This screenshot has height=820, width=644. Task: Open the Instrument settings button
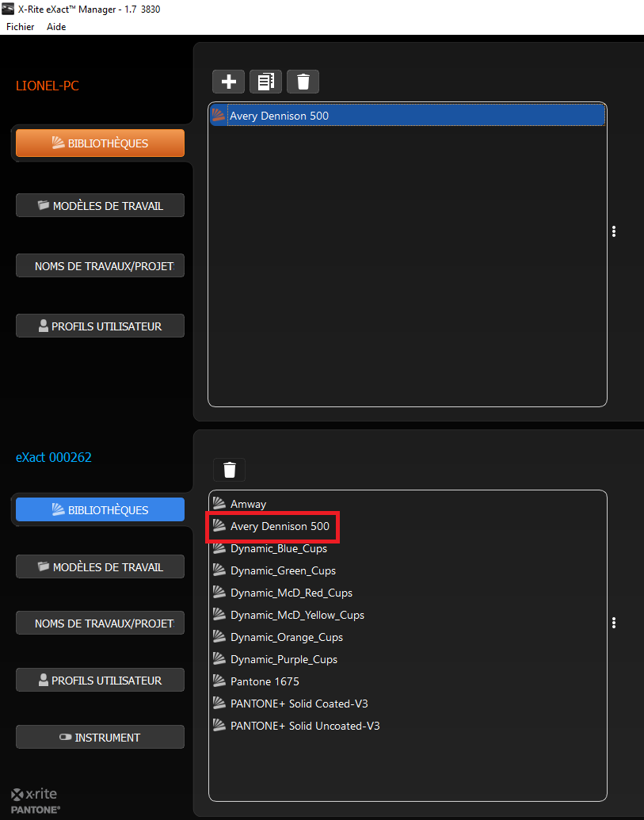pos(100,737)
